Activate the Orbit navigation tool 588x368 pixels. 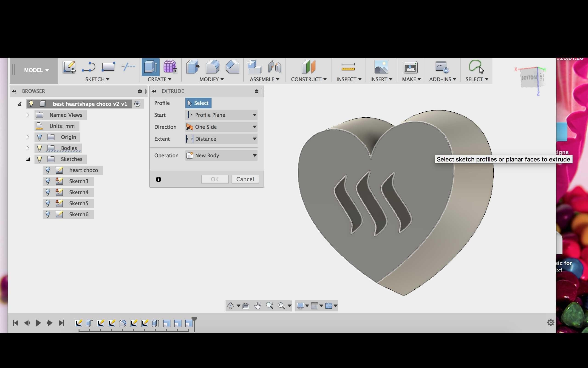pos(230,306)
